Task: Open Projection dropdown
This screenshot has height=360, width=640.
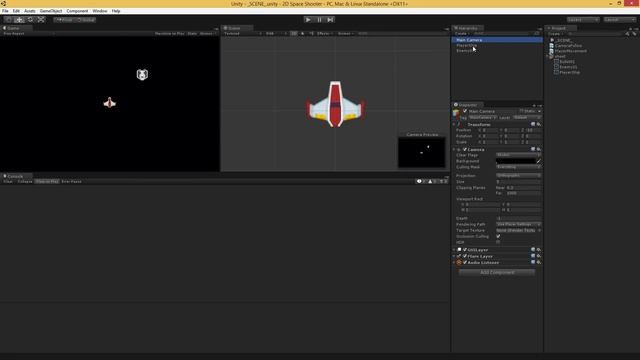Action: point(518,176)
